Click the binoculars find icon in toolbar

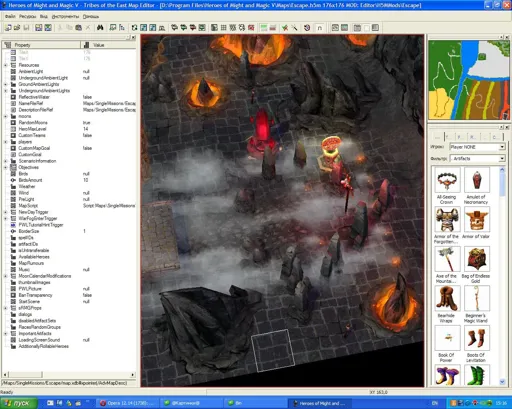tap(100, 28)
